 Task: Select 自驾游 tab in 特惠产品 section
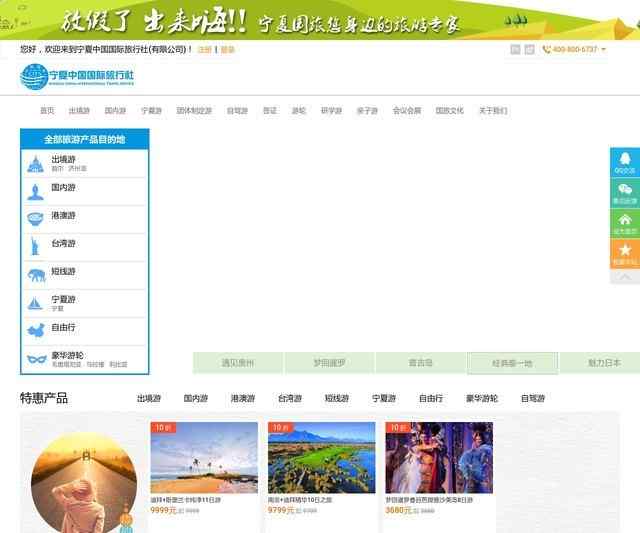[533, 398]
